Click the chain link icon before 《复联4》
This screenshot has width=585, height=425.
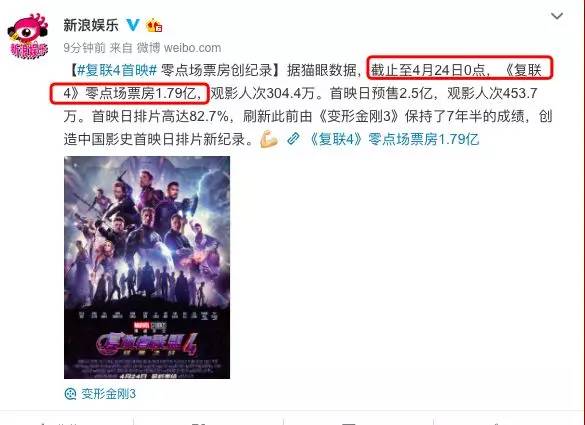coord(293,139)
